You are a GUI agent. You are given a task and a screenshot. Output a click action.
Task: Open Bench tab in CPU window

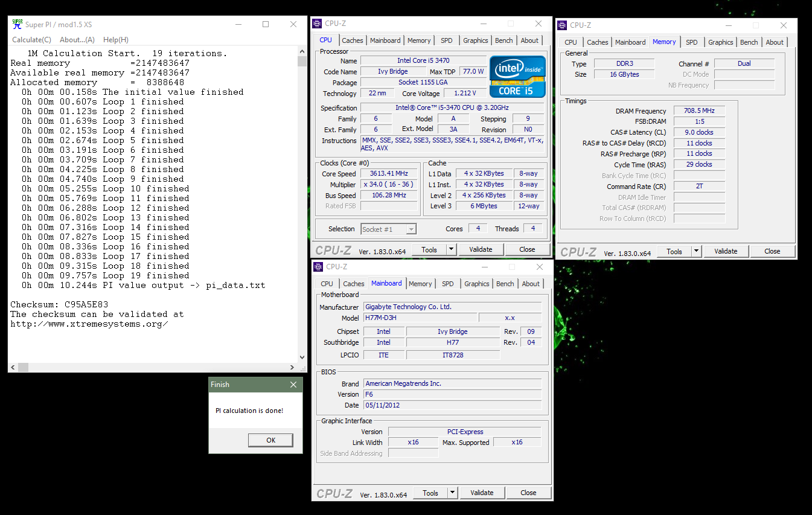(504, 40)
